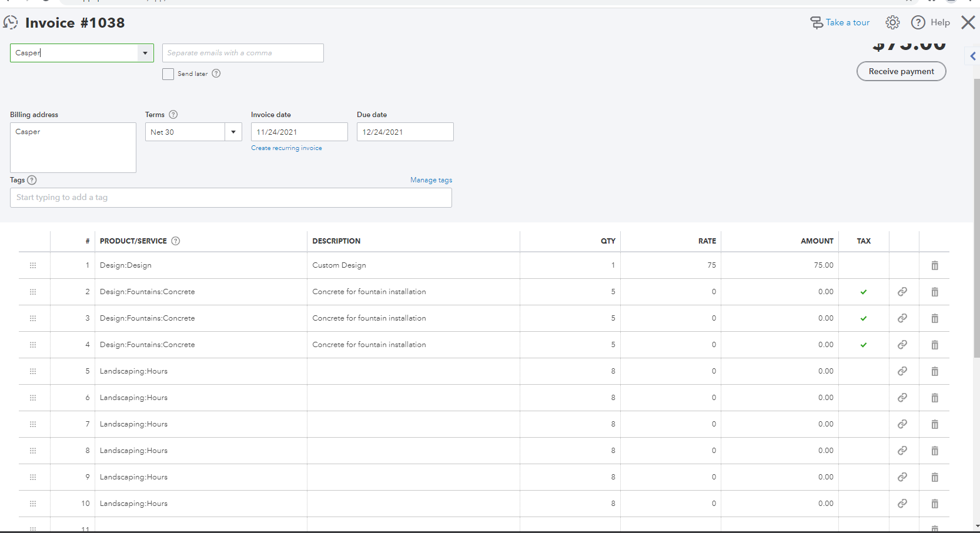Toggle the tax checkmark on line 4
980x533 pixels.
pyautogui.click(x=864, y=345)
